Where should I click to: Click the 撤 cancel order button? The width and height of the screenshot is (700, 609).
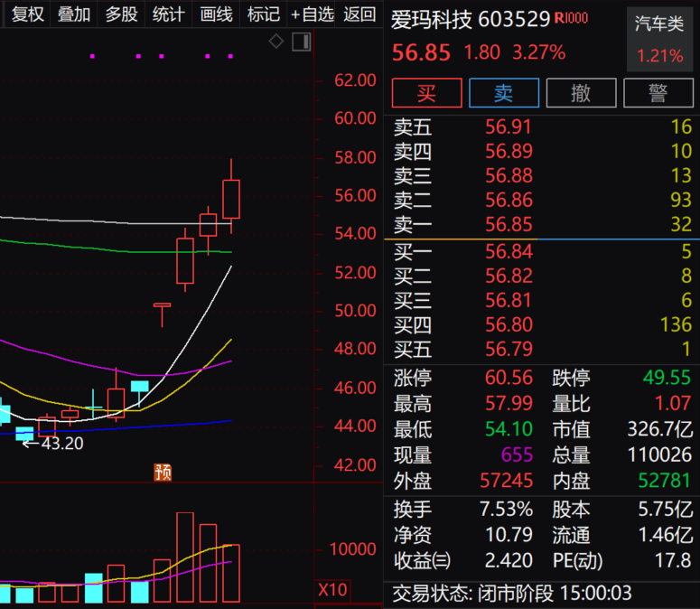pos(581,92)
